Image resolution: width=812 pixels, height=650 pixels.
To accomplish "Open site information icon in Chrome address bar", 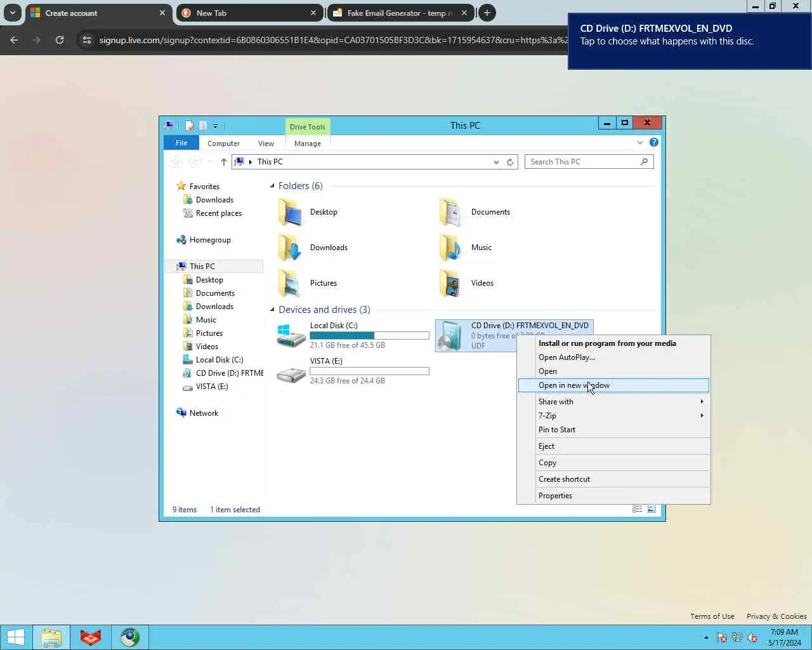I will [87, 40].
